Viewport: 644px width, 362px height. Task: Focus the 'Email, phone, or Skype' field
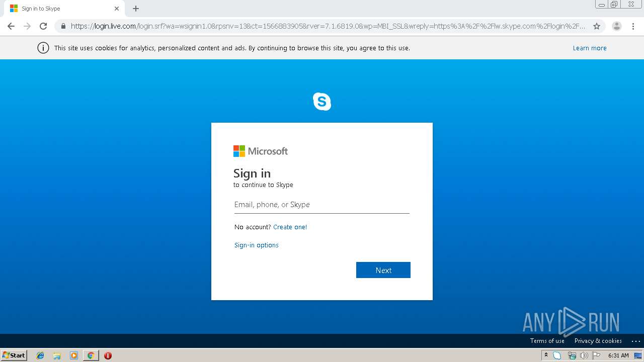322,205
